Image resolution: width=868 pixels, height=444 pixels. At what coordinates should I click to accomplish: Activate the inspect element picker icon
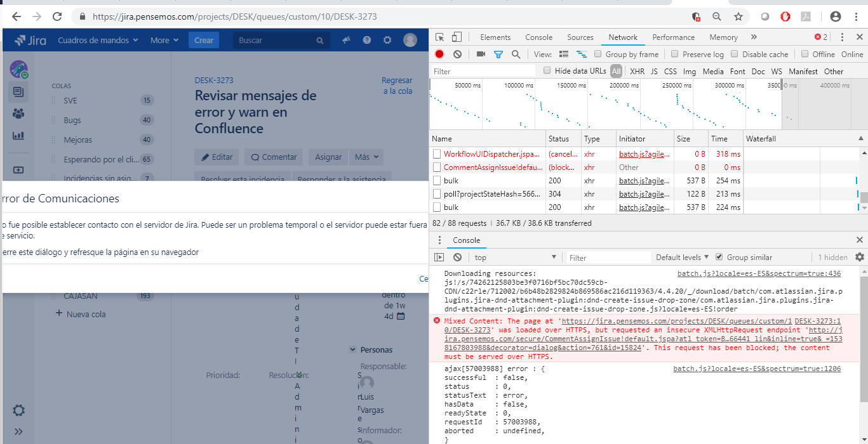[439, 37]
